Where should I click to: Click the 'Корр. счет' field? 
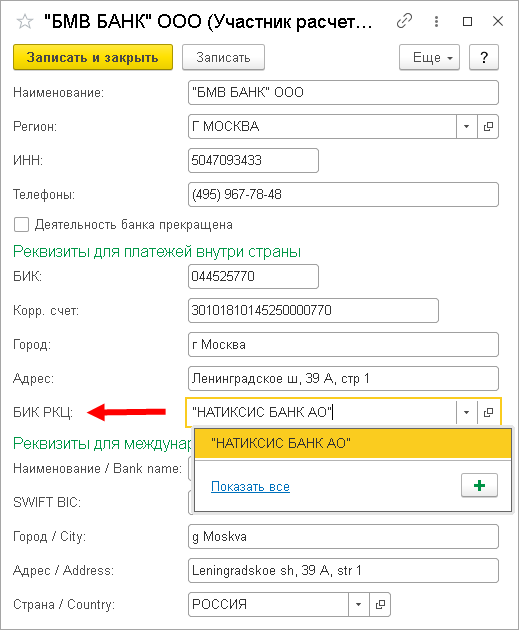[x=313, y=310]
